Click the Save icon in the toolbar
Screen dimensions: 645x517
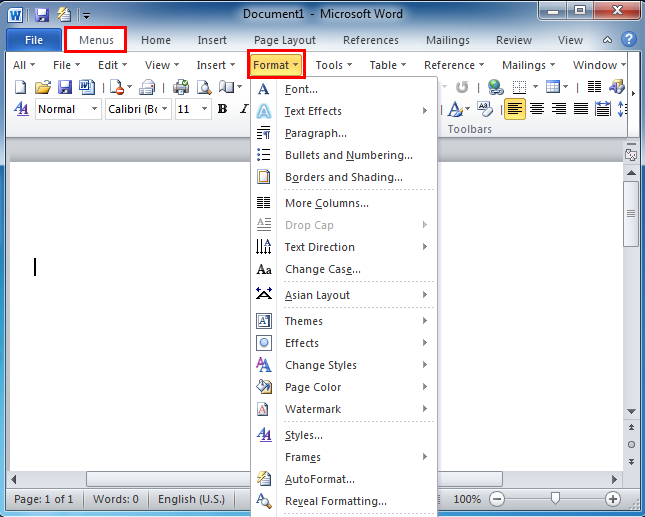[65, 88]
